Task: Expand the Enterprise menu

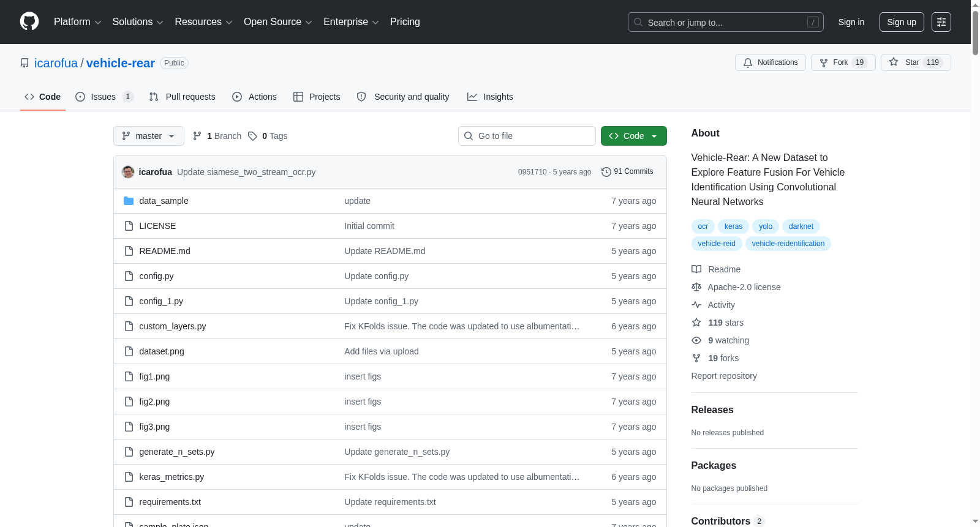Action: click(351, 22)
